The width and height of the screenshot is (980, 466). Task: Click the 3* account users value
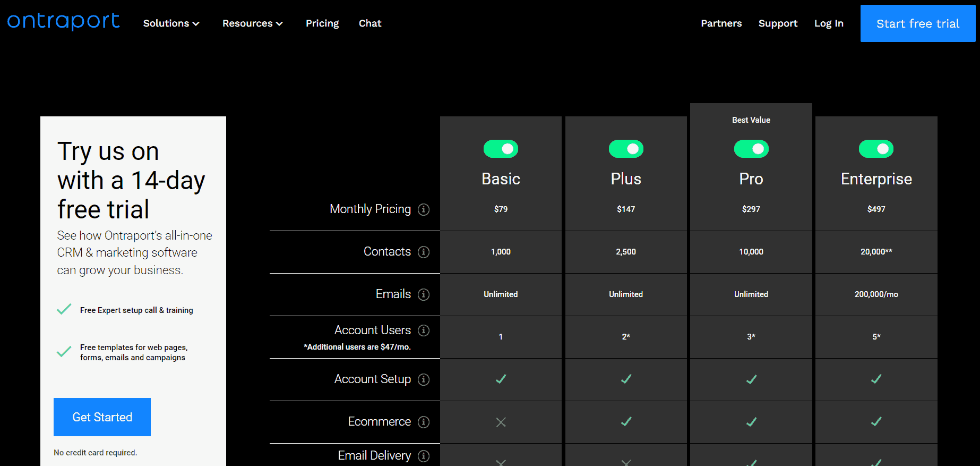tap(751, 337)
